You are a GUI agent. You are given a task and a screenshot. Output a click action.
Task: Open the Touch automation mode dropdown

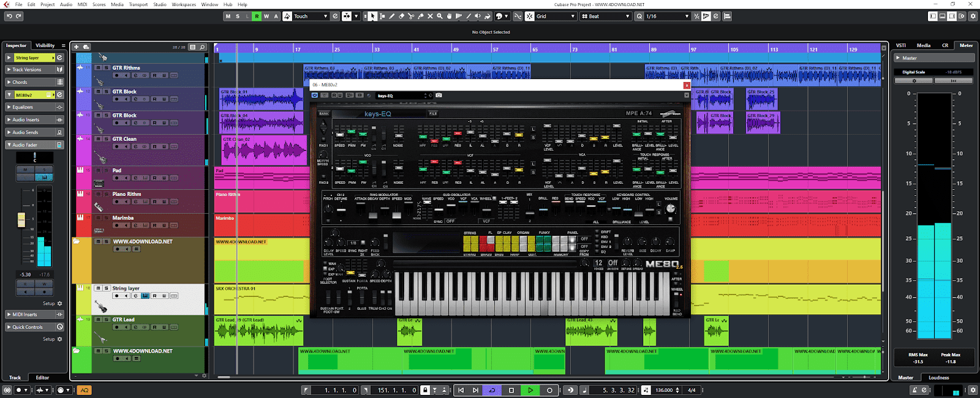click(311, 16)
